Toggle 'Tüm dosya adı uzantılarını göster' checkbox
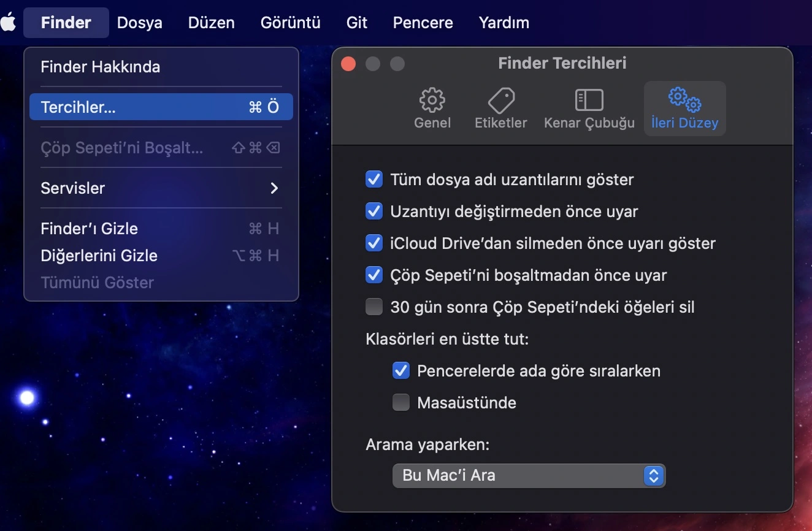 pyautogui.click(x=374, y=180)
